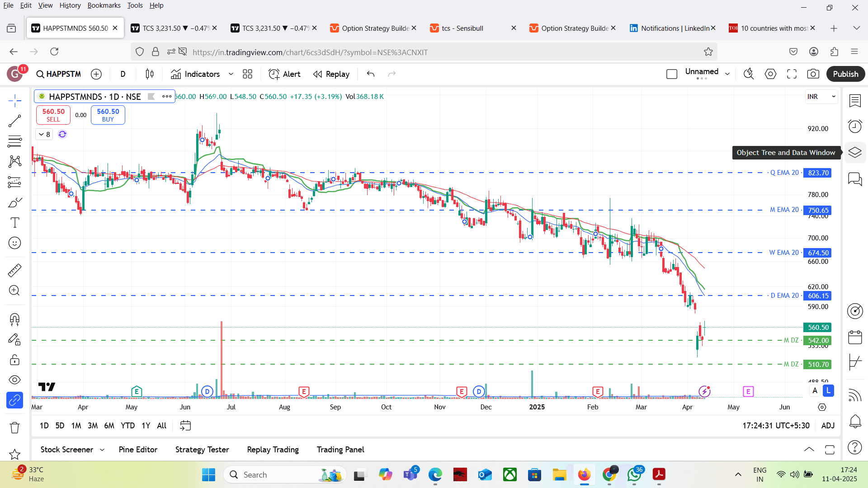Open the Trading Panel tab

(x=340, y=450)
